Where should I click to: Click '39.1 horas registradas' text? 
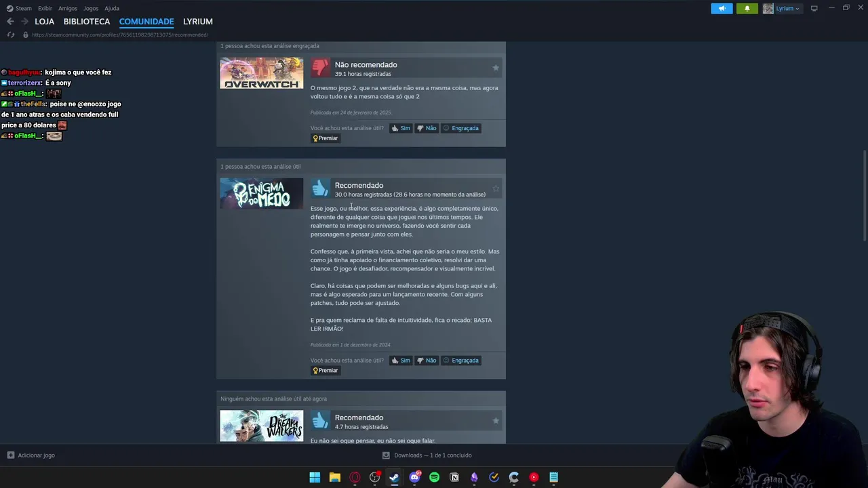coord(363,74)
